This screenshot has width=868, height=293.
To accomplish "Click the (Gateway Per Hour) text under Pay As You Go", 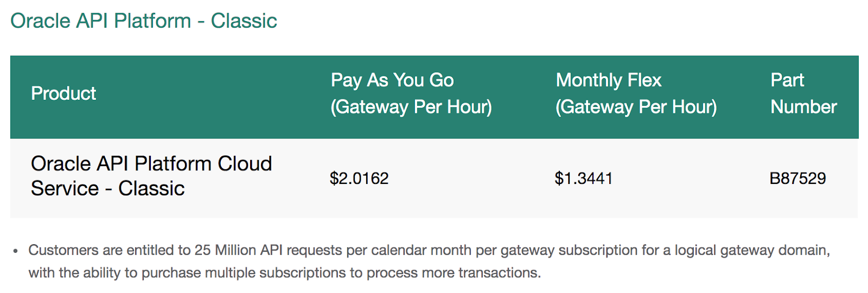I will 411,107.
